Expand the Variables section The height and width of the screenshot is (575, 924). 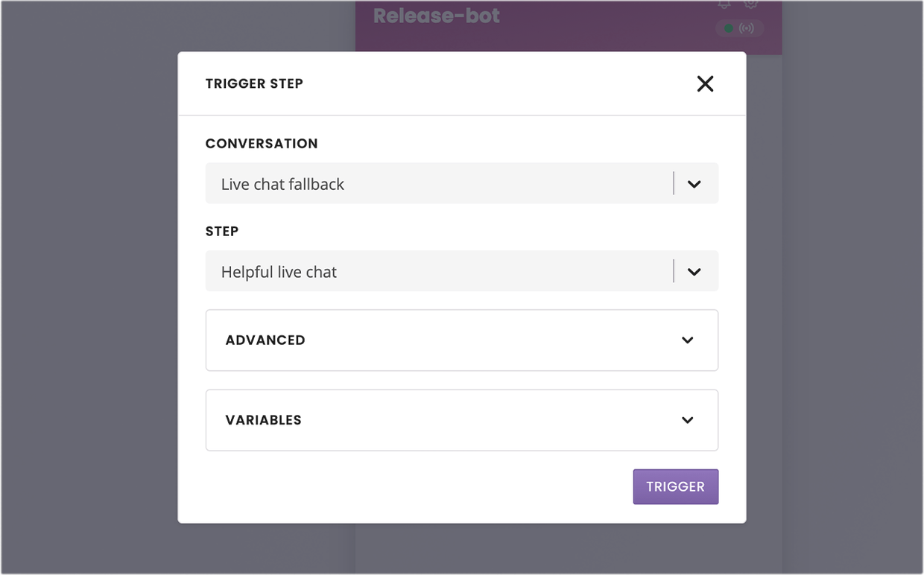462,420
